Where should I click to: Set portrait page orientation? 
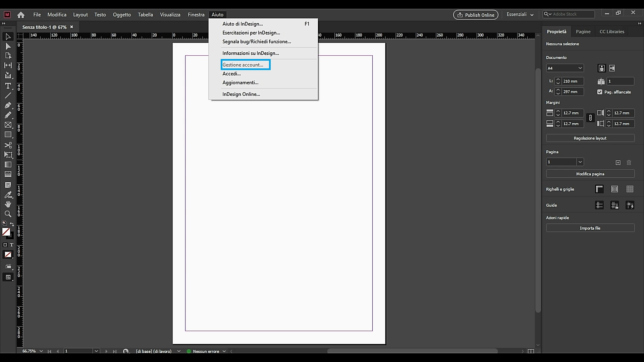(x=602, y=68)
